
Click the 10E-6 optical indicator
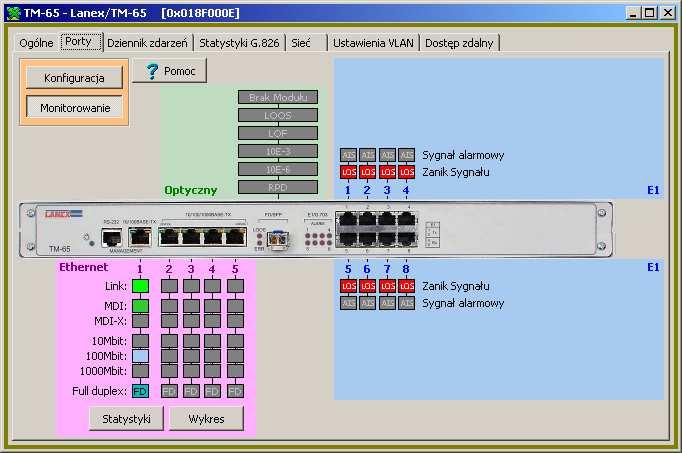(278, 170)
